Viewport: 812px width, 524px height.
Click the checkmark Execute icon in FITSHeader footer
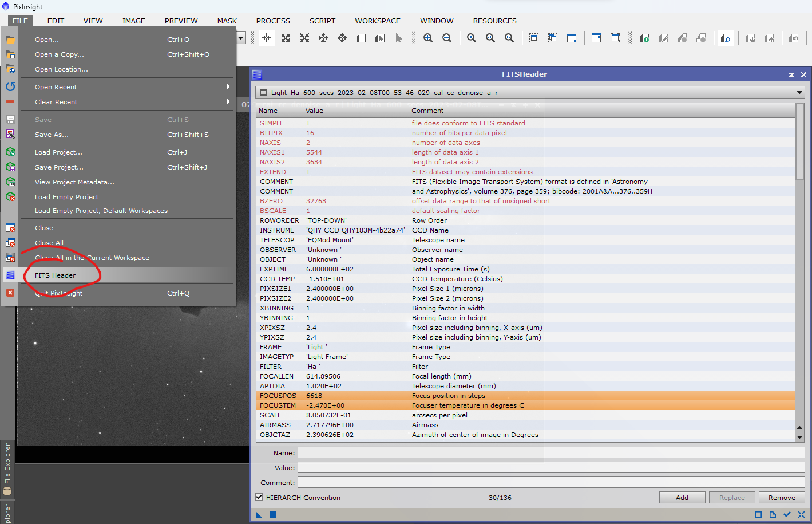point(787,514)
